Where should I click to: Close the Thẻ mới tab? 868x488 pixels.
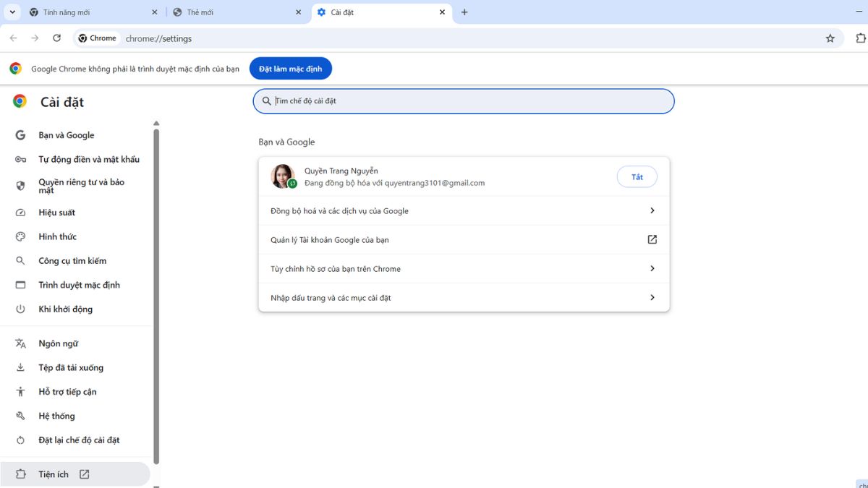pos(299,12)
